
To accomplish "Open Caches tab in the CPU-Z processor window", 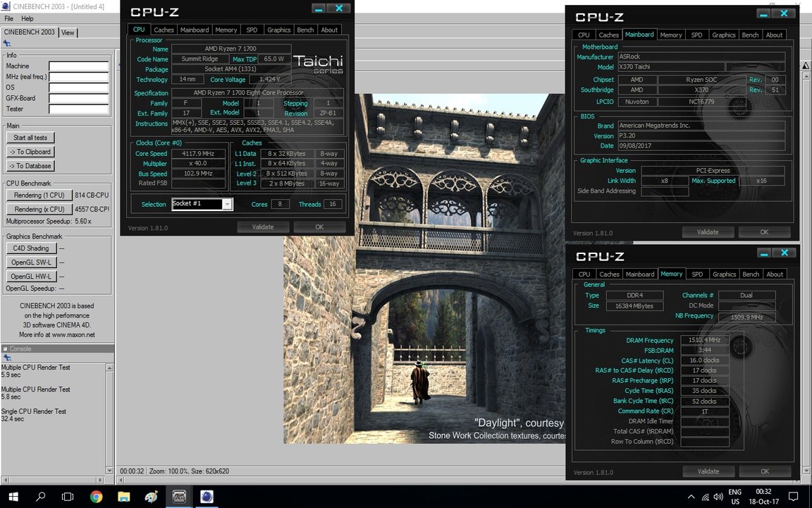I will click(x=164, y=30).
